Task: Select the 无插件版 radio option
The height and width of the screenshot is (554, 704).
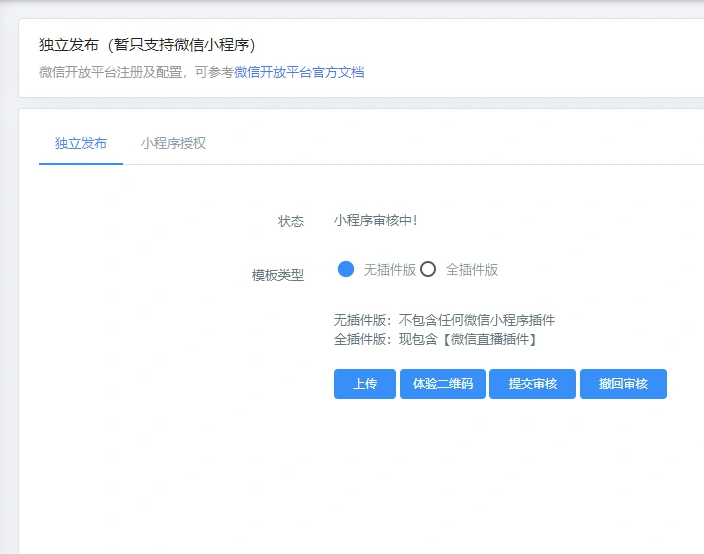Action: tap(346, 269)
